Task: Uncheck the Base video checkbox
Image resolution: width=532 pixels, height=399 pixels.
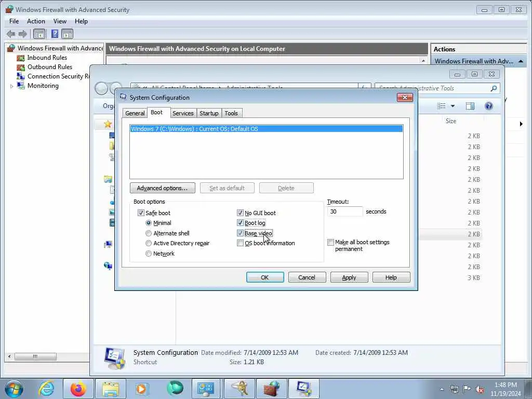Action: (240, 233)
